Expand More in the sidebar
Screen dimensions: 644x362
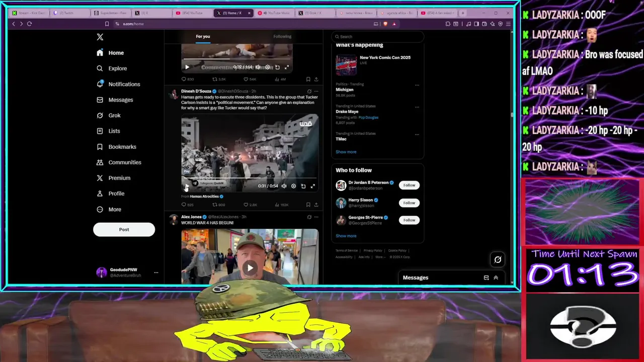pos(109,209)
